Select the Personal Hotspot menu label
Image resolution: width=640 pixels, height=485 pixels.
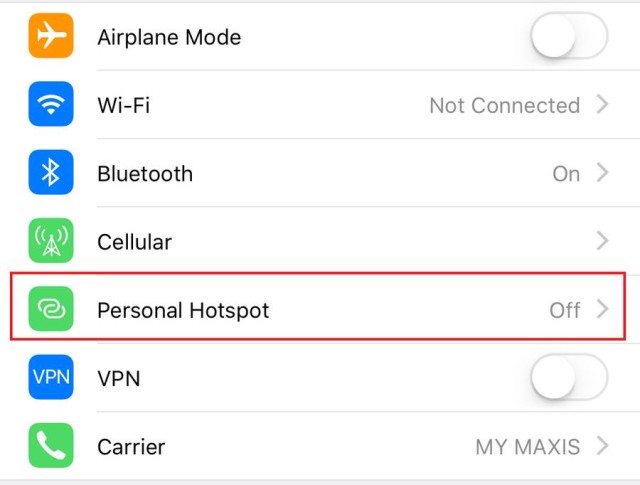tap(183, 311)
